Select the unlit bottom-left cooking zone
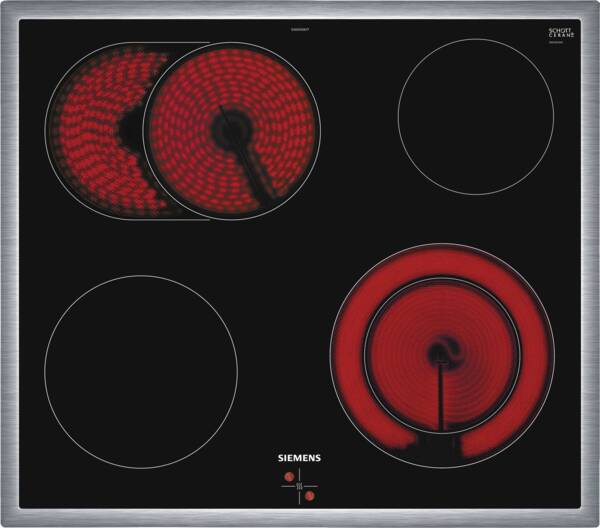Image resolution: width=600 pixels, height=528 pixels. pyautogui.click(x=141, y=372)
